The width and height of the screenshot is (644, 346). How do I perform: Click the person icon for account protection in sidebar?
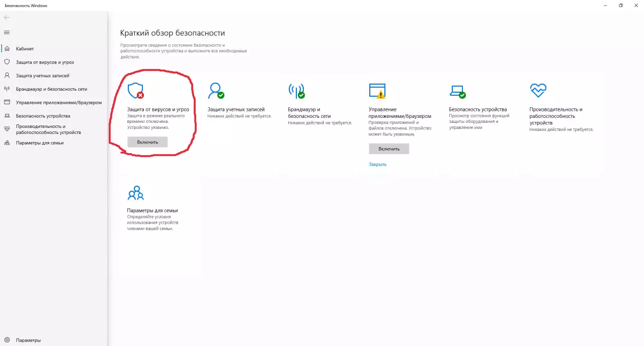tap(7, 76)
